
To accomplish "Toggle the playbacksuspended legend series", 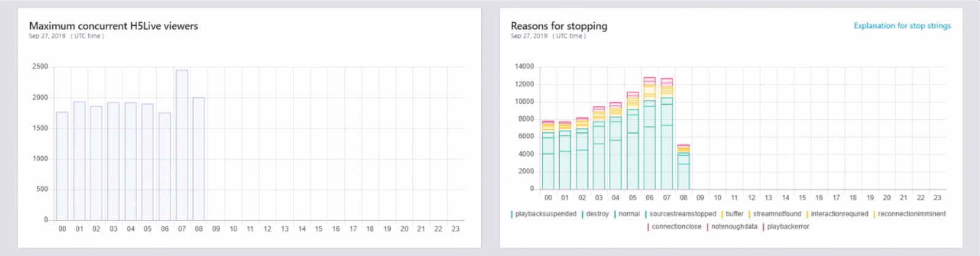I will pos(545,214).
